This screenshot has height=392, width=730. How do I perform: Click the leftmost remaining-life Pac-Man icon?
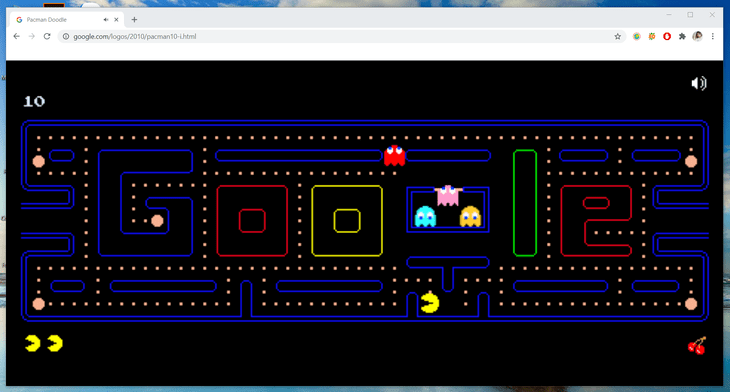tap(33, 344)
